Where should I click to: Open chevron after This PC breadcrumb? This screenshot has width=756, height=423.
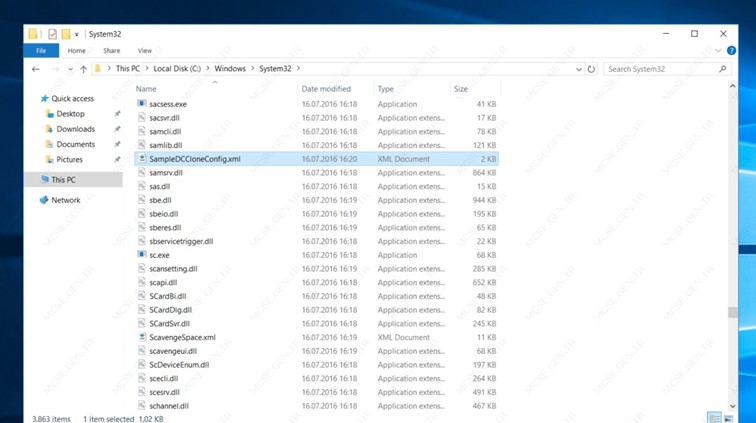pyautogui.click(x=147, y=68)
